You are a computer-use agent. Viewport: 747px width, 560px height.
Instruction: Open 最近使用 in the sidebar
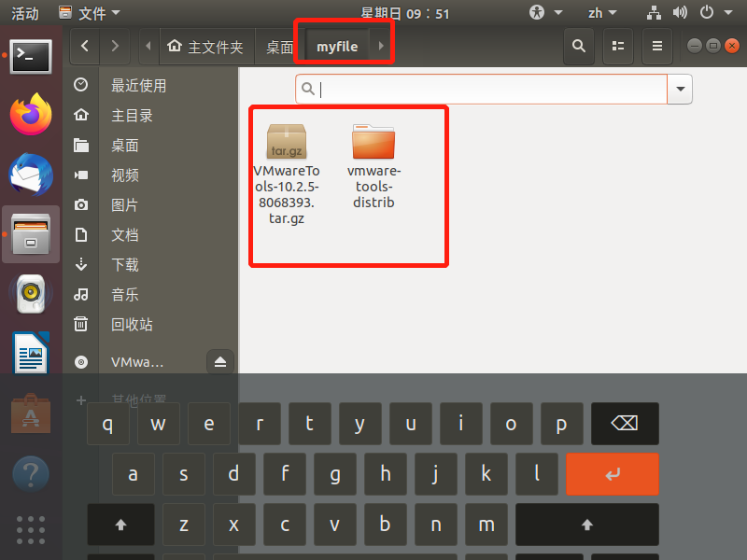(138, 86)
